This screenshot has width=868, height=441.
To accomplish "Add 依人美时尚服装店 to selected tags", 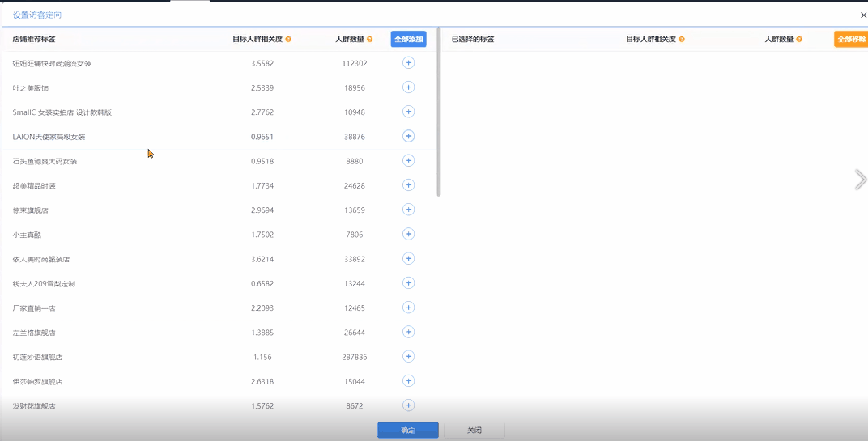I will click(x=408, y=259).
